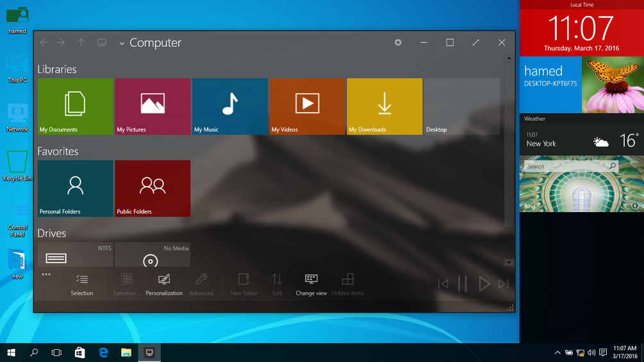Go up one folder level
Screen dimensions: 644x362
[81, 42]
